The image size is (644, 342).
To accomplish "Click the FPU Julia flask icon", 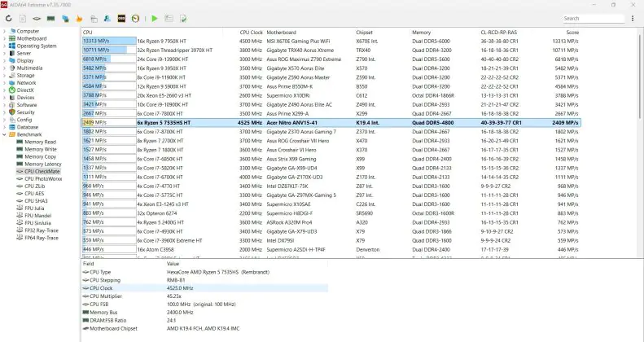I will (20, 208).
